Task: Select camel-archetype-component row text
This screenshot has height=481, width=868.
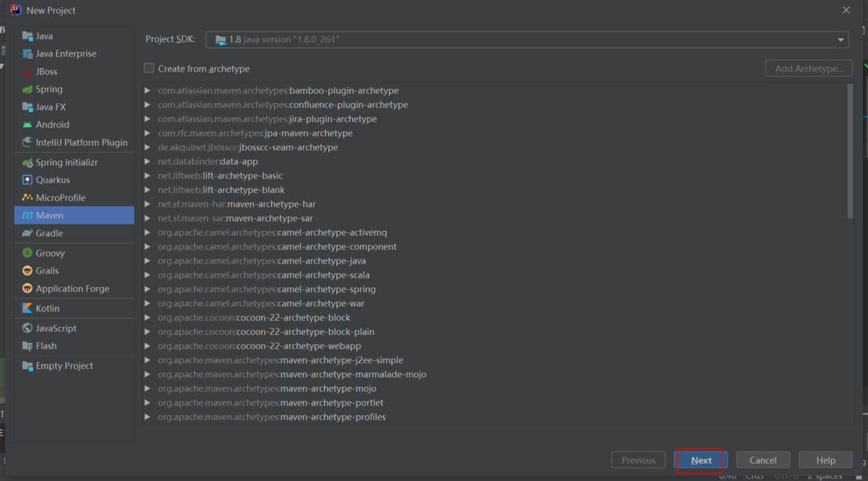Action: pos(277,247)
